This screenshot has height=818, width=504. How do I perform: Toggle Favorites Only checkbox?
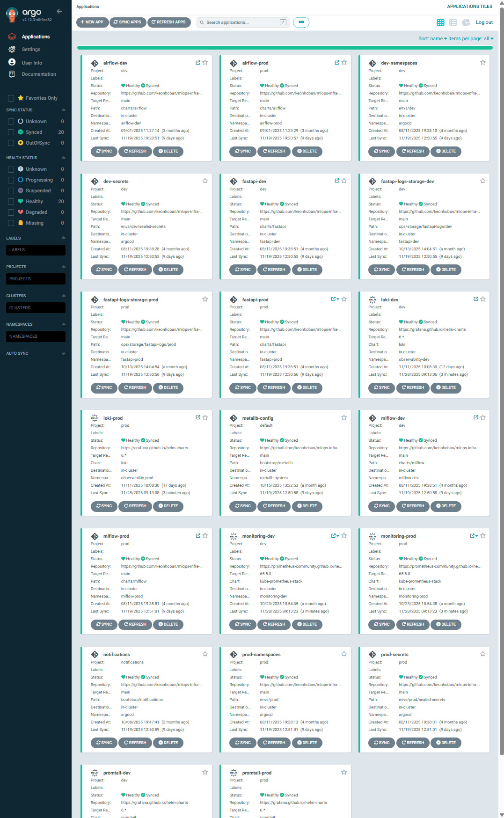11,98
